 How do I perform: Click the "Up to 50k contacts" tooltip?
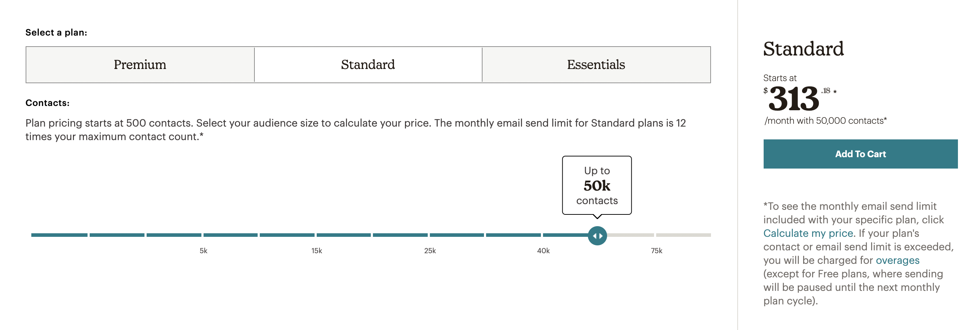[x=596, y=186]
